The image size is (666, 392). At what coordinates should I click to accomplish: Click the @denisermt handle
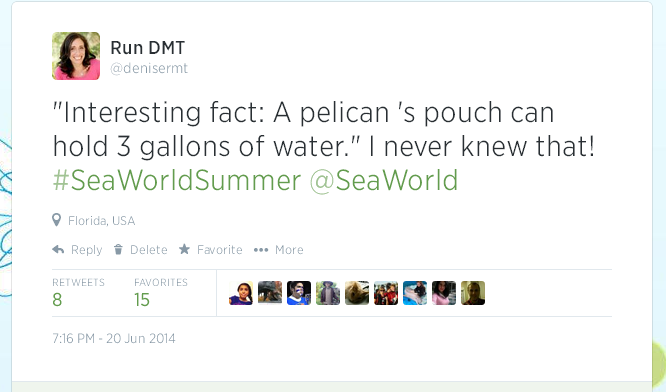[x=149, y=68]
